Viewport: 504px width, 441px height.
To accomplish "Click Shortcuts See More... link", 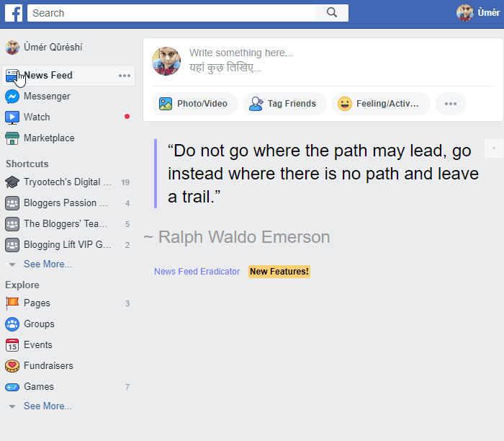I will (48, 264).
